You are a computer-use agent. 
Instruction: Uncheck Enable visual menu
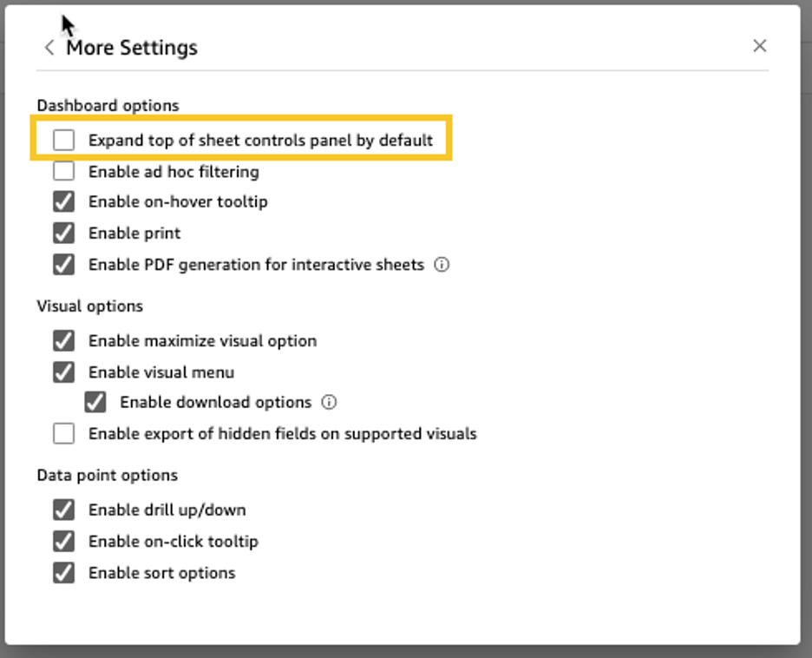coord(63,372)
